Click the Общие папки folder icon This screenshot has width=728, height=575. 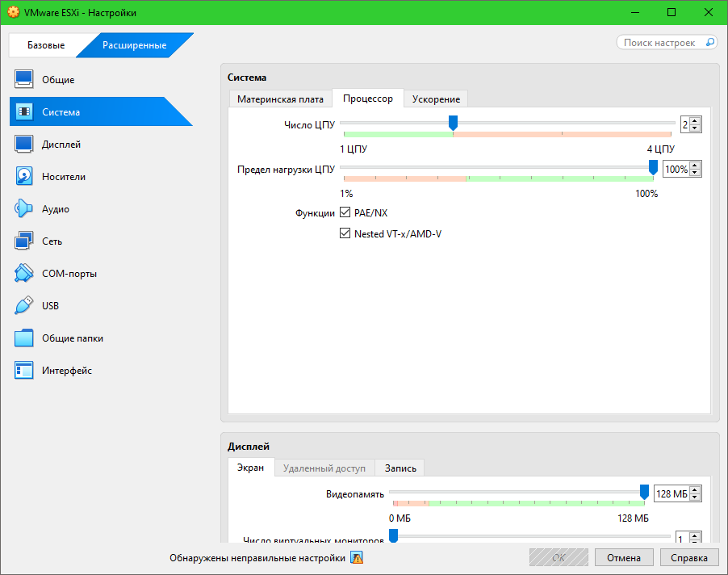[24, 338]
